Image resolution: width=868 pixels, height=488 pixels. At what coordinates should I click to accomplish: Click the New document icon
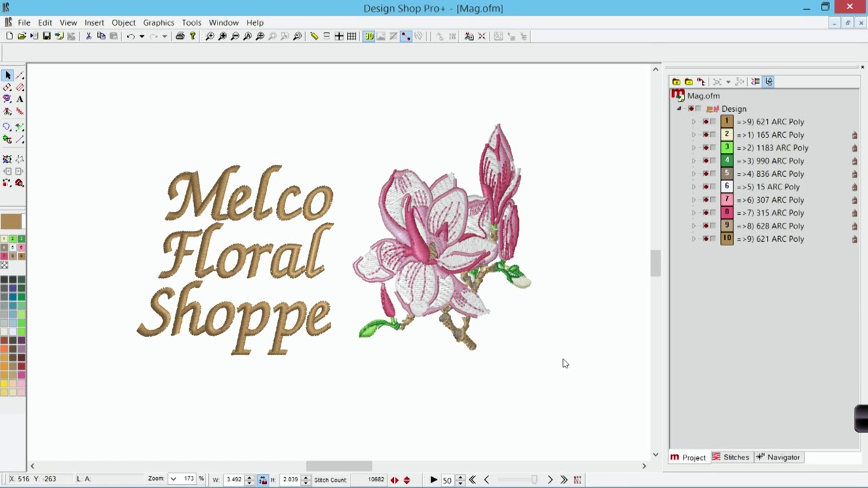point(9,36)
